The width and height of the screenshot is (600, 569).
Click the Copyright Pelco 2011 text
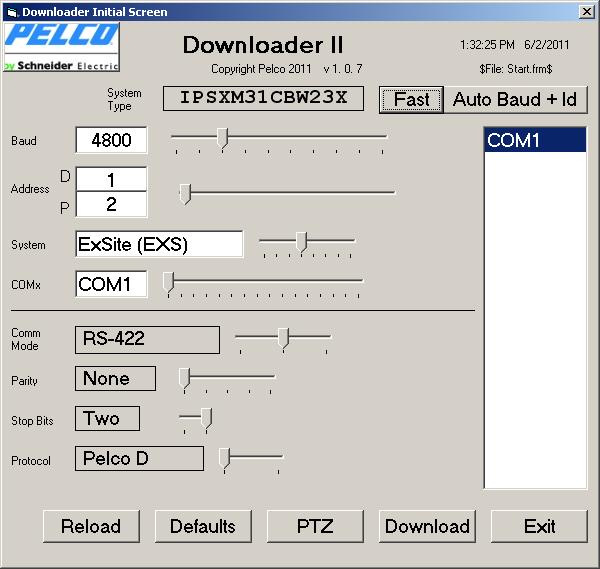pyautogui.click(x=261, y=69)
